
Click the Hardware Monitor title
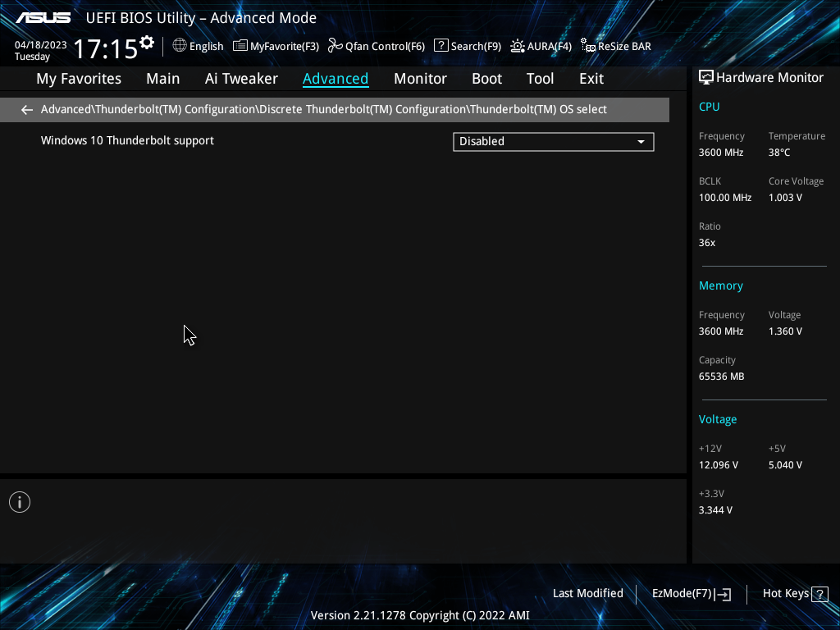coord(769,78)
